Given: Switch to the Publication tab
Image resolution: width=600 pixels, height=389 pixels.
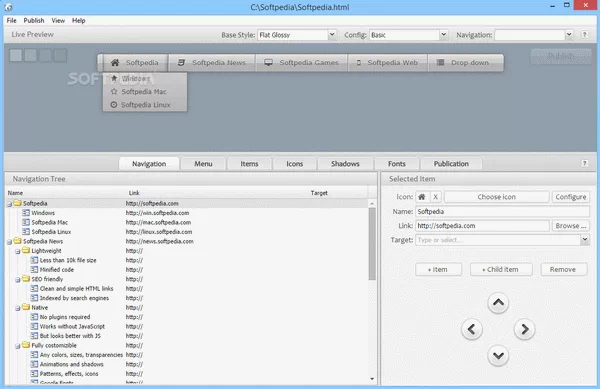Looking at the screenshot, I should (451, 164).
